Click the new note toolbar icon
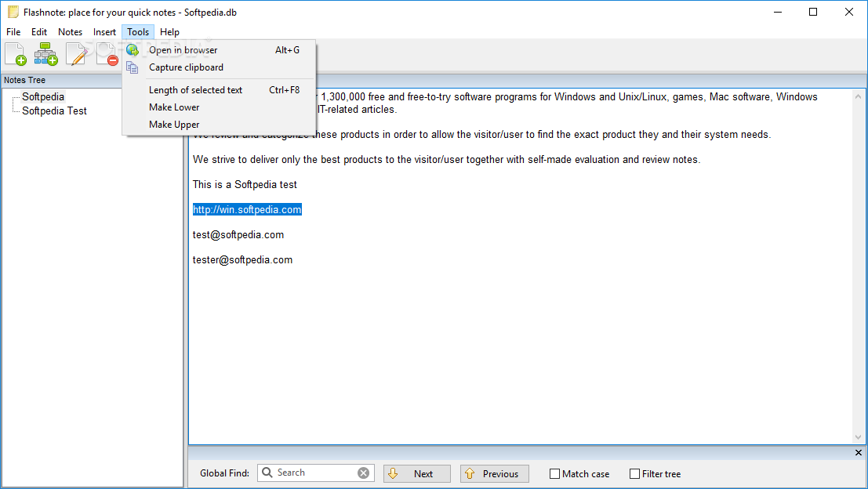 click(x=16, y=54)
